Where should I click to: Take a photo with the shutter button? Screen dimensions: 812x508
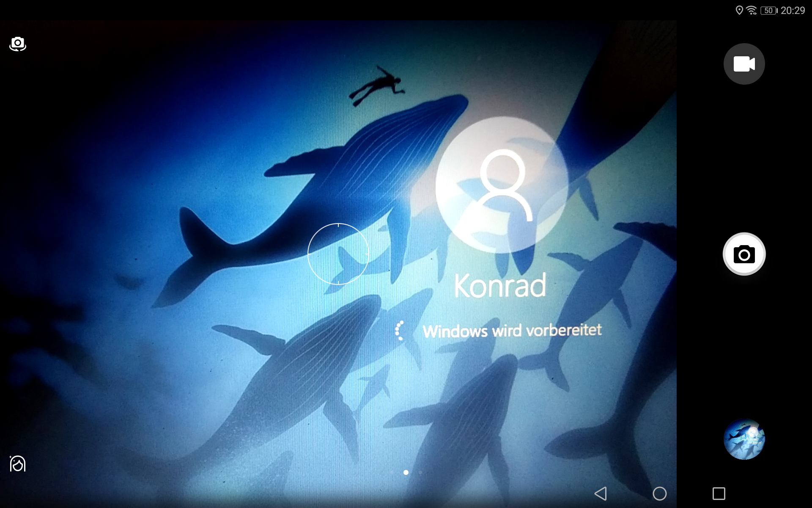tap(744, 254)
